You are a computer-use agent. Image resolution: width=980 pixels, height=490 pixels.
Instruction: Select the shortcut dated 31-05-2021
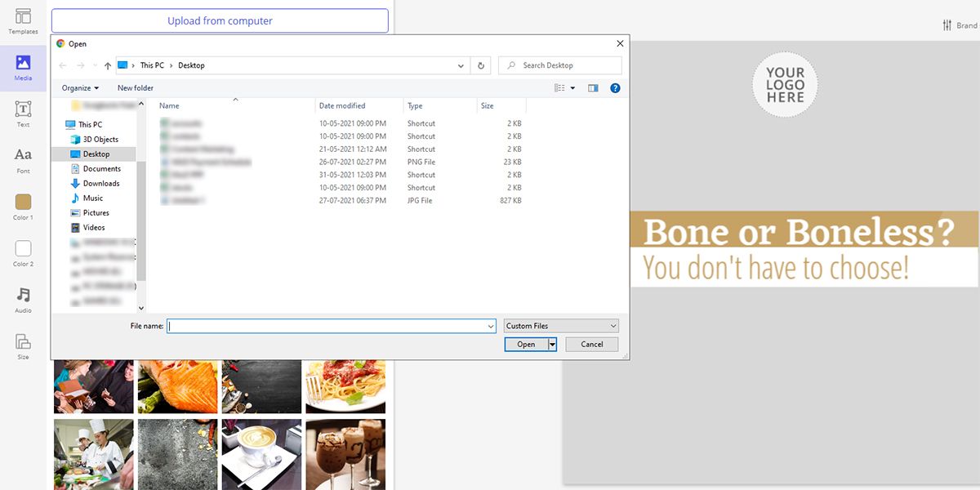(341, 175)
